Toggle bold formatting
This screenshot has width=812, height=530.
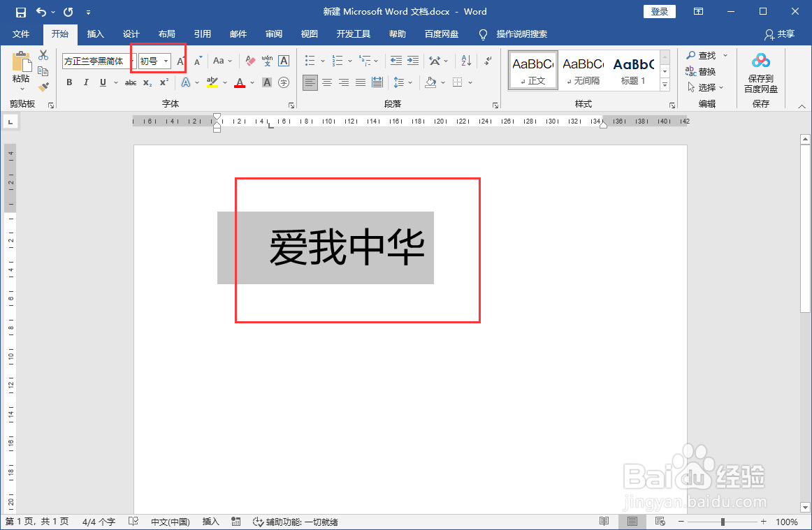pos(69,82)
